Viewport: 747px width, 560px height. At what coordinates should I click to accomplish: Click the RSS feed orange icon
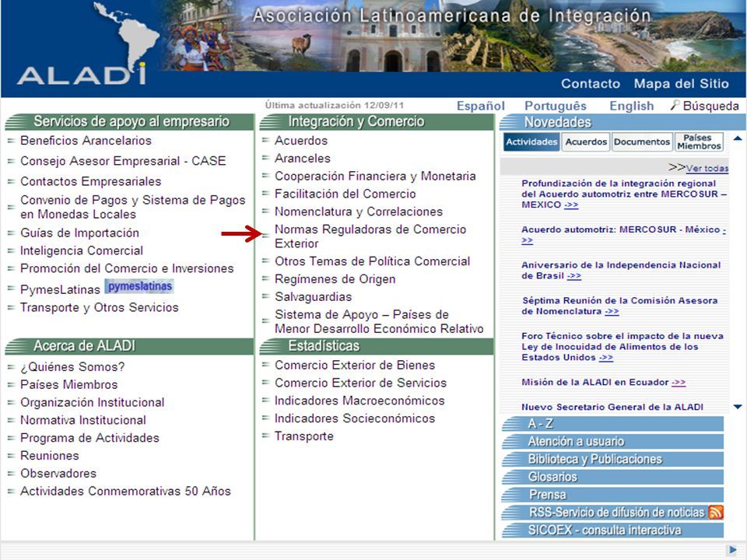(716, 512)
